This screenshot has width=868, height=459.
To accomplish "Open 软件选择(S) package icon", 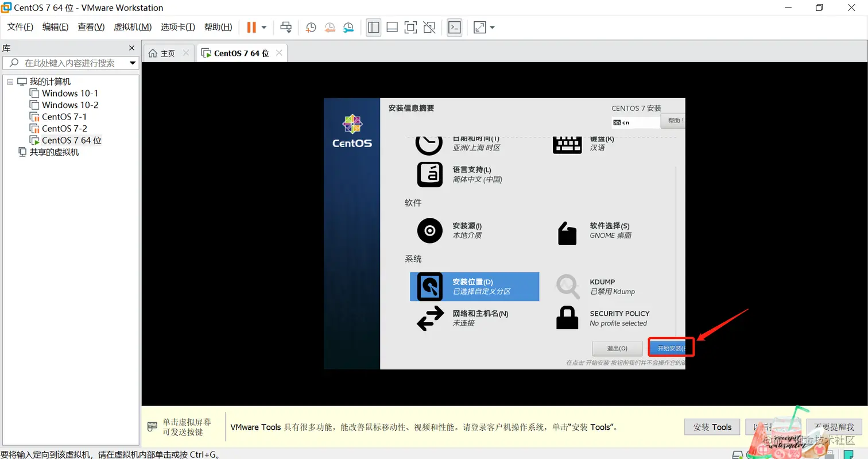I will pyautogui.click(x=567, y=233).
